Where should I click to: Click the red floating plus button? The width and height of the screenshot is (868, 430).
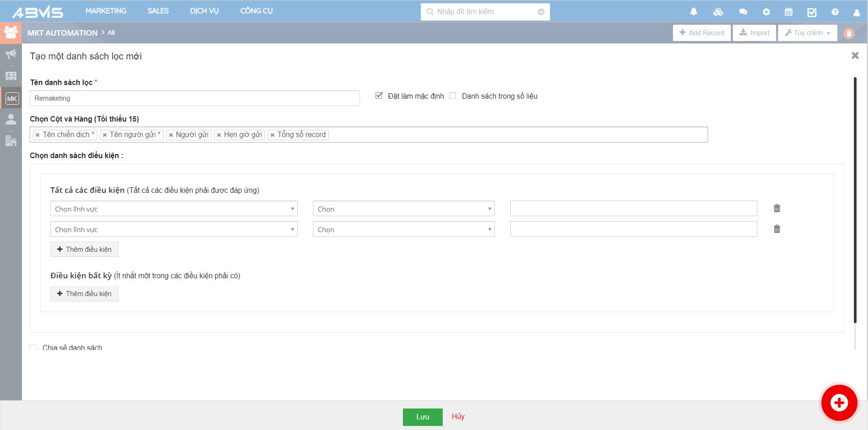tap(839, 403)
